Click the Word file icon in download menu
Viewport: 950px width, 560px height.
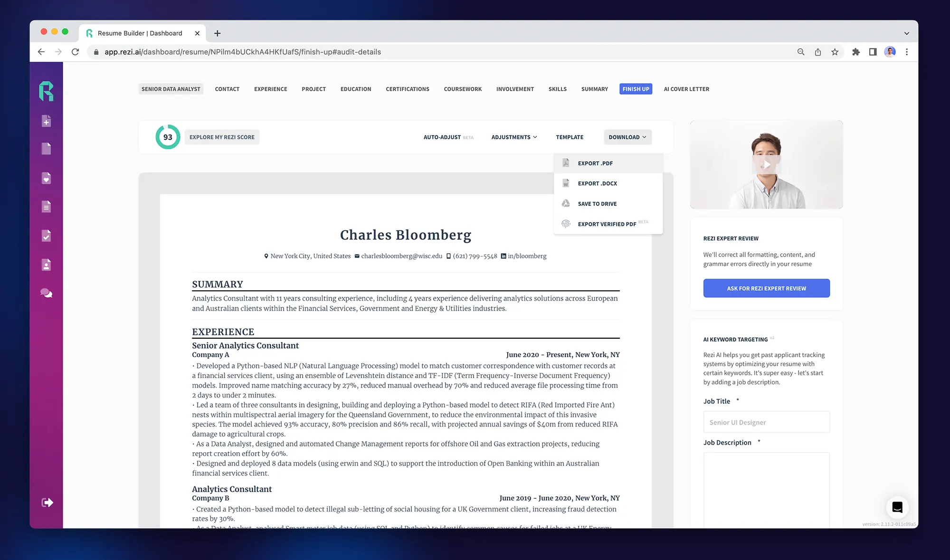566,183
